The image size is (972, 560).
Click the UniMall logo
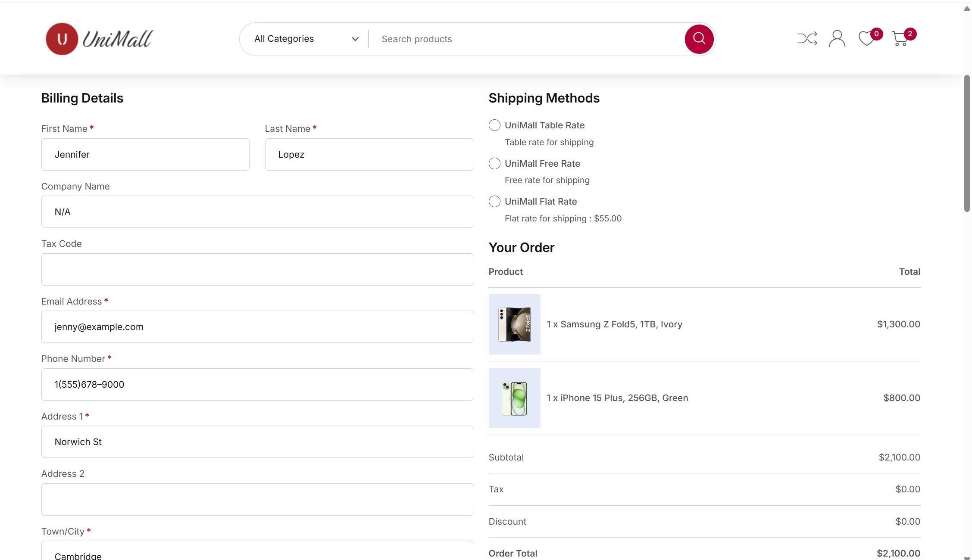click(99, 39)
